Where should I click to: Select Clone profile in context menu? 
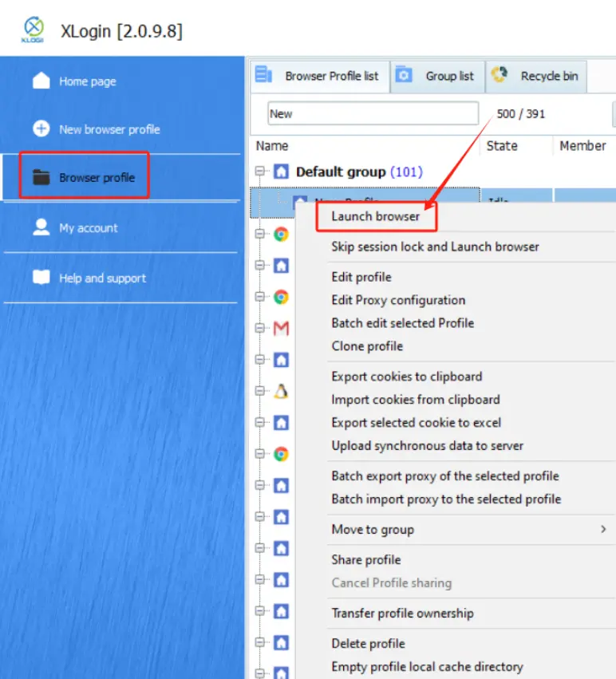[367, 346]
